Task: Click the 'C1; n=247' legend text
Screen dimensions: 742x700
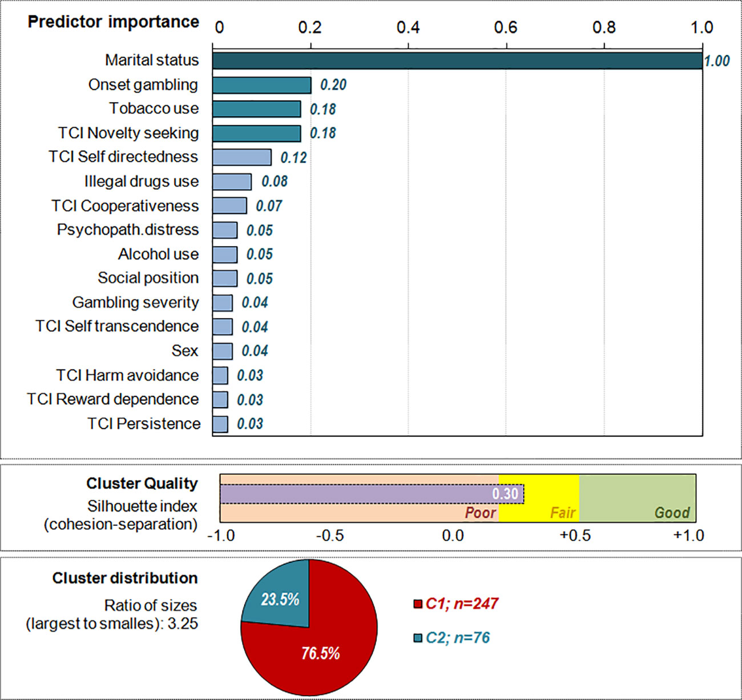Action: pyautogui.click(x=462, y=604)
